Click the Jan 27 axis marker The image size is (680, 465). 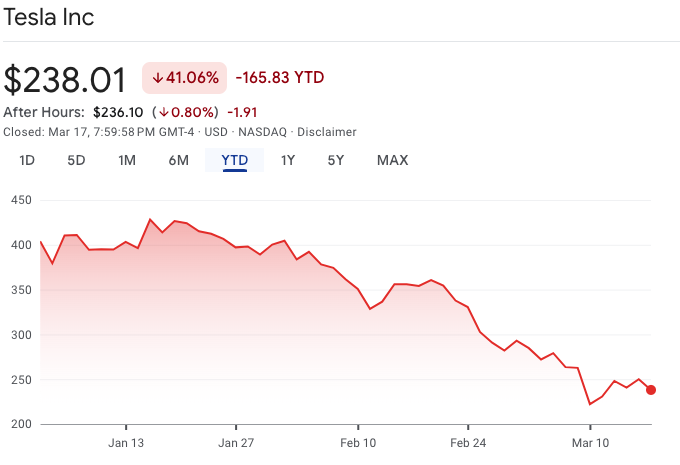(236, 442)
